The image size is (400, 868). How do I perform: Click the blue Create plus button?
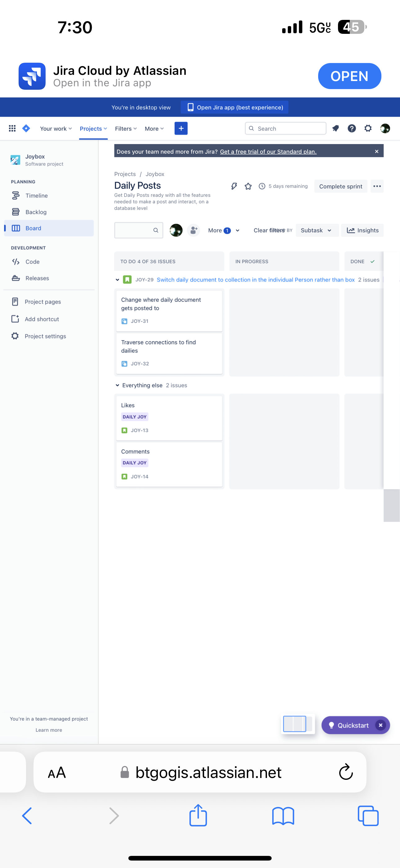(x=181, y=129)
